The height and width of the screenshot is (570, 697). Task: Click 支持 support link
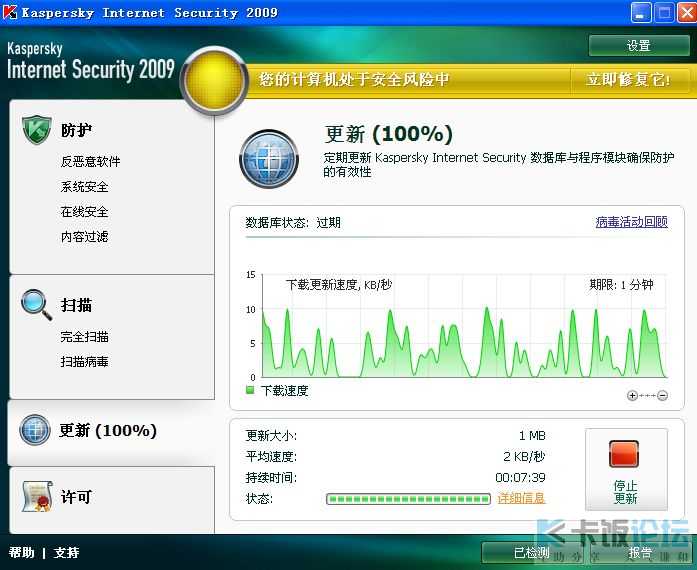pyautogui.click(x=66, y=553)
